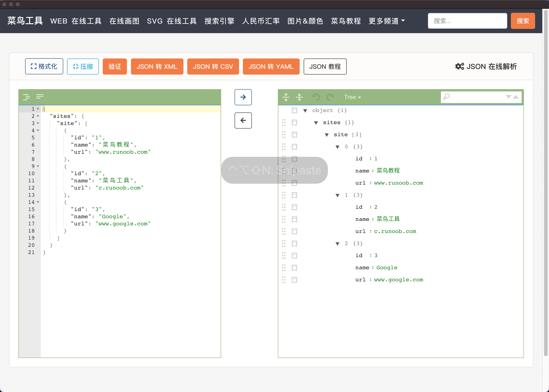Viewport: 549px width, 392px height.
Task: Click the JSON 转 XML button
Action: (157, 66)
